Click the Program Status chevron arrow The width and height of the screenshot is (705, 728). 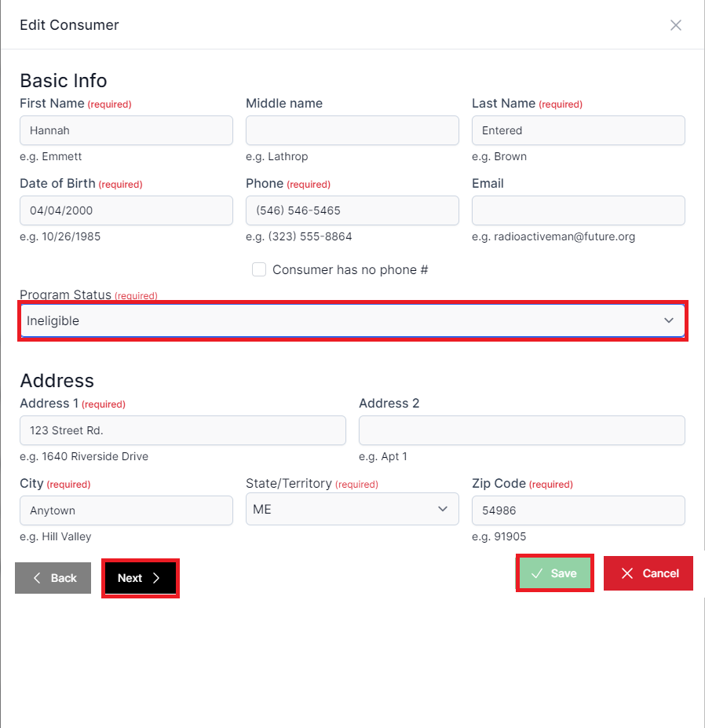pos(669,320)
